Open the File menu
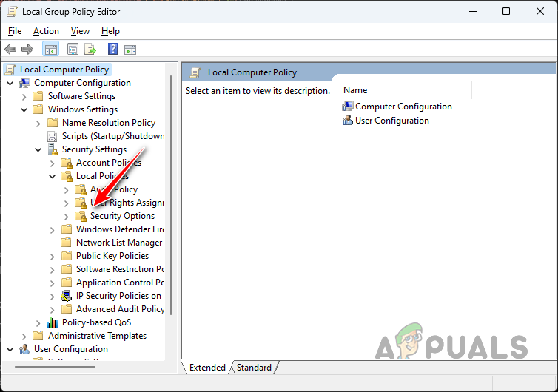 [15, 31]
